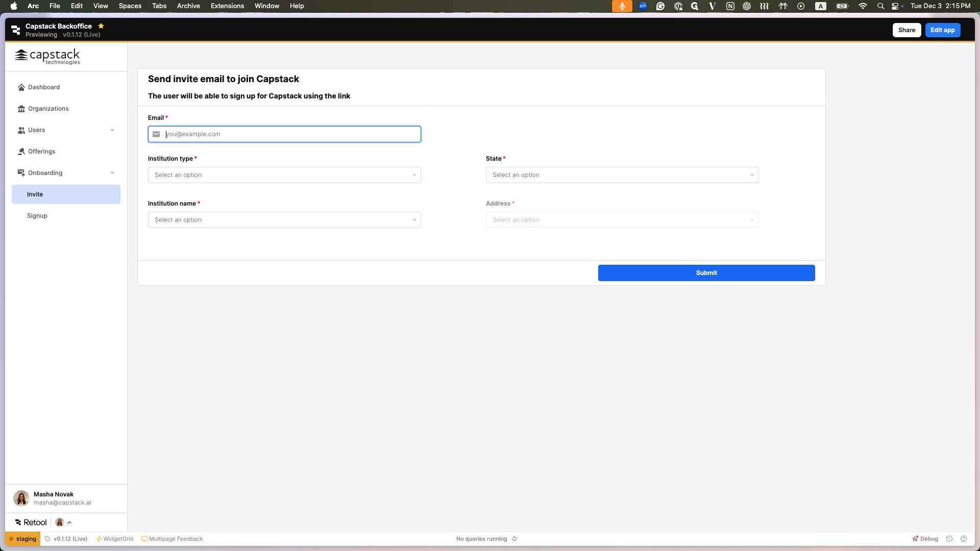Open Control Center in menu bar

click(x=896, y=6)
